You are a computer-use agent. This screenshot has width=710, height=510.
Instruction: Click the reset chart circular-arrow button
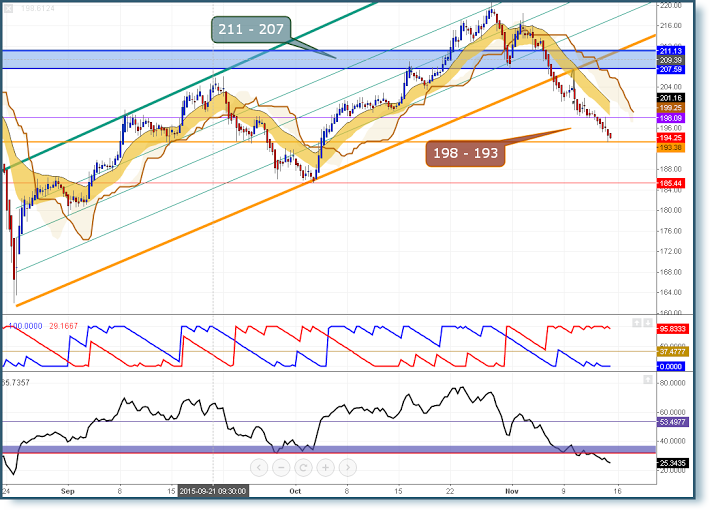[x=303, y=467]
